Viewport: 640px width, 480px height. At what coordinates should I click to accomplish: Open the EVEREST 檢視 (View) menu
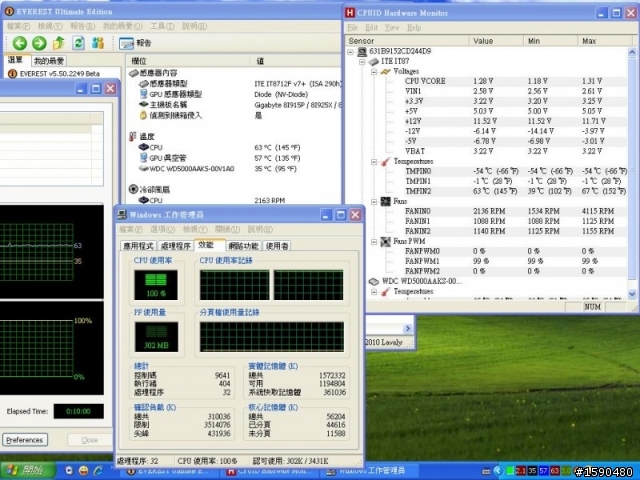pyautogui.click(x=50, y=26)
